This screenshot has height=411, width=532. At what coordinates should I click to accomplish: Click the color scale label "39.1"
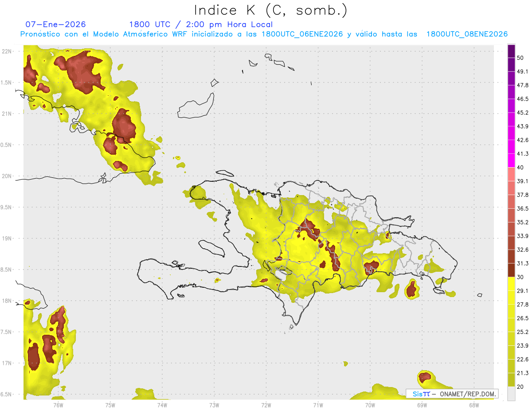coord(523,181)
